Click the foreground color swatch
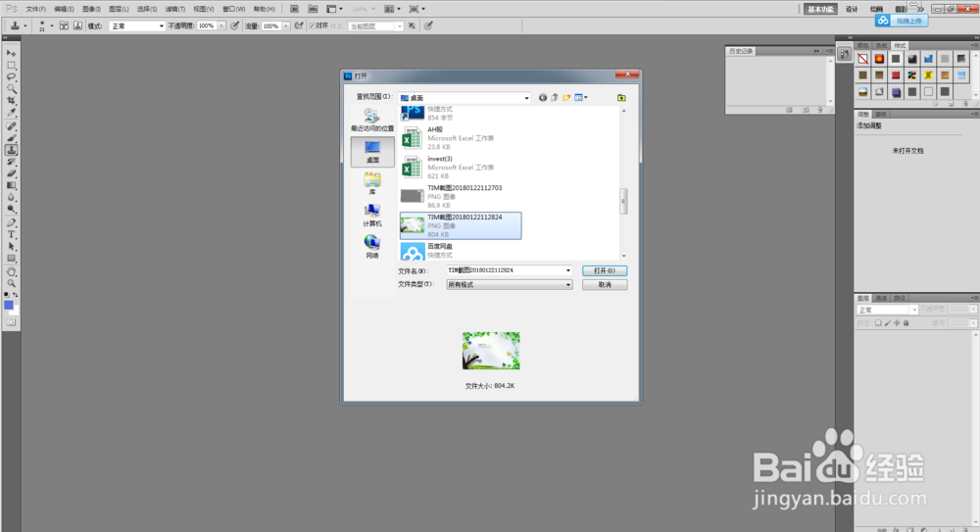 (9, 305)
